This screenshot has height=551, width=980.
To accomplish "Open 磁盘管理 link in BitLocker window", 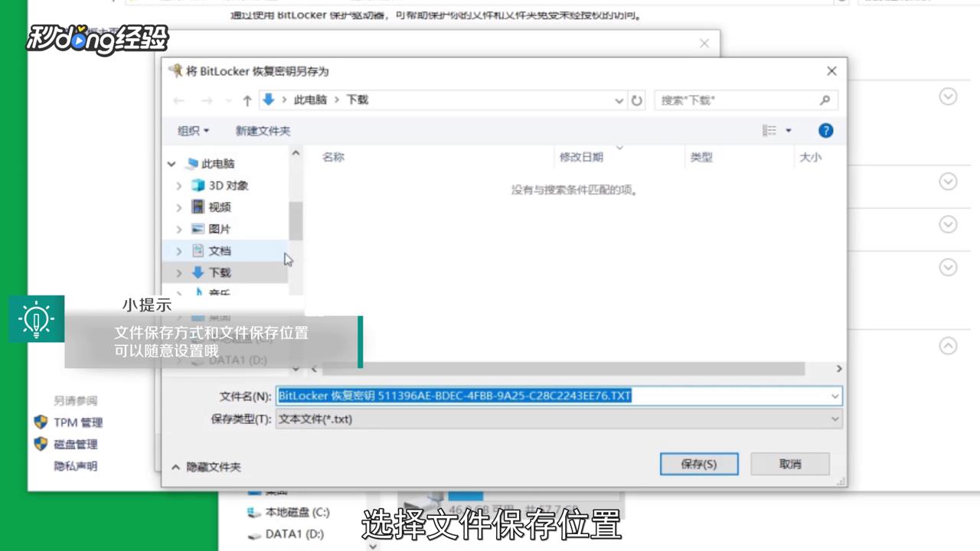I will click(x=76, y=444).
